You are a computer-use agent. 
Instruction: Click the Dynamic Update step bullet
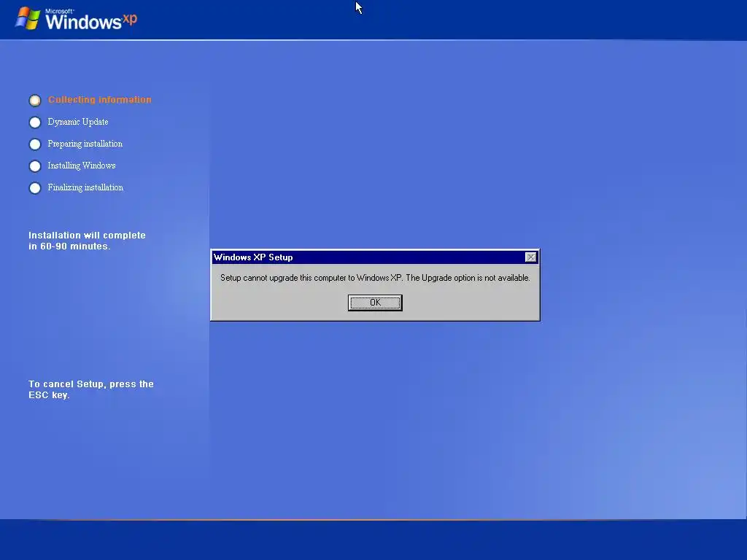tap(35, 122)
